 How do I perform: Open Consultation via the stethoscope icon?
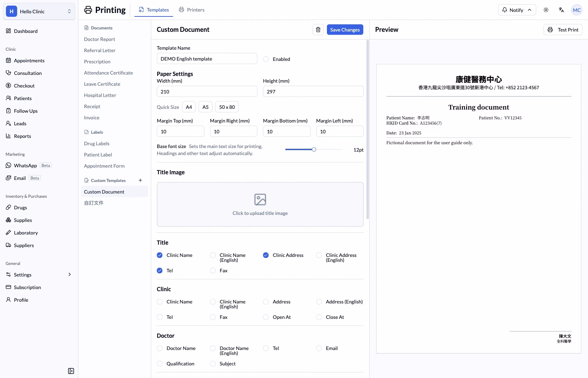(8, 73)
